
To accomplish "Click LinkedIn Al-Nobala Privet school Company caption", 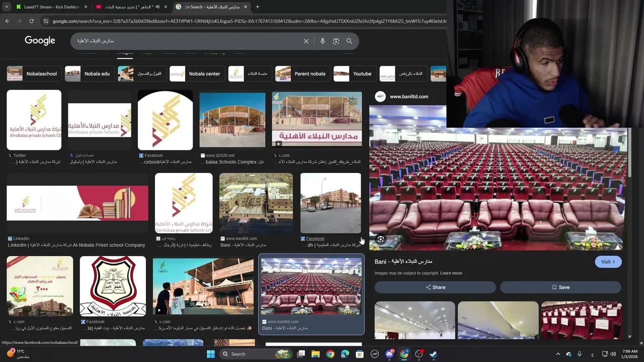I will click(x=76, y=245).
